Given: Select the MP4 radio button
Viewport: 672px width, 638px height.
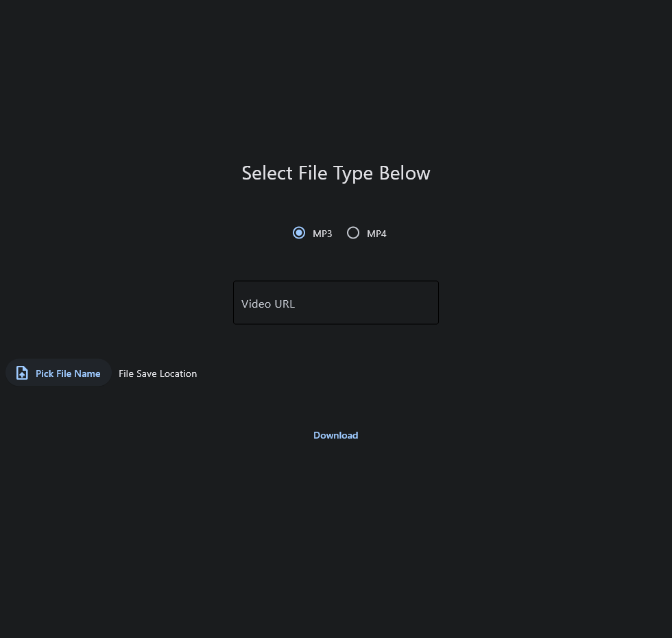Looking at the screenshot, I should pos(353,233).
